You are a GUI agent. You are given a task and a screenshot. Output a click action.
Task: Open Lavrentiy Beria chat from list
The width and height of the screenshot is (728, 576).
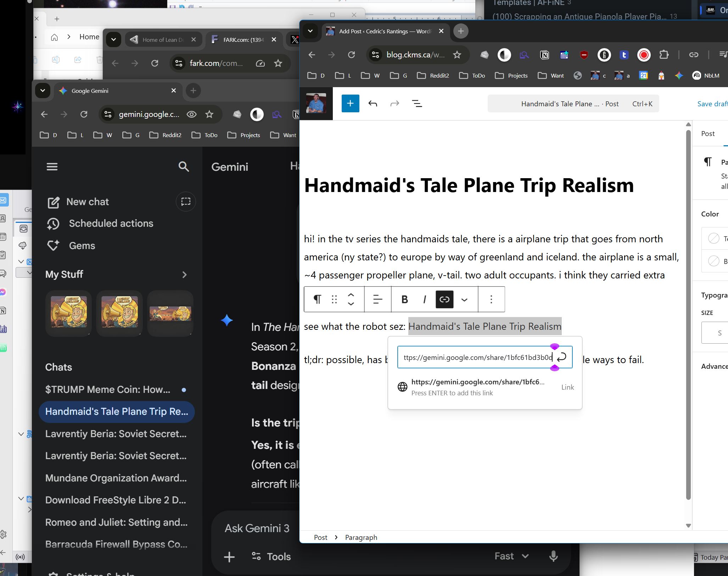(116, 434)
